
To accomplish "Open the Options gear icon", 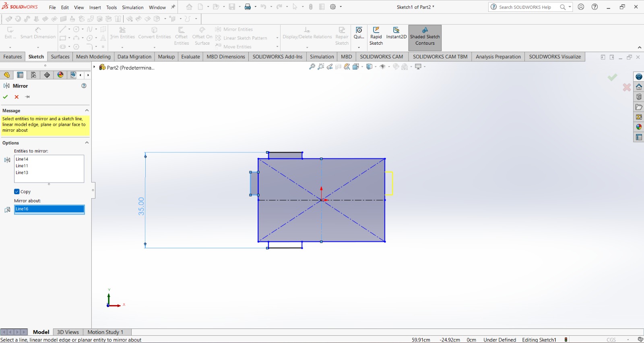I will [333, 7].
